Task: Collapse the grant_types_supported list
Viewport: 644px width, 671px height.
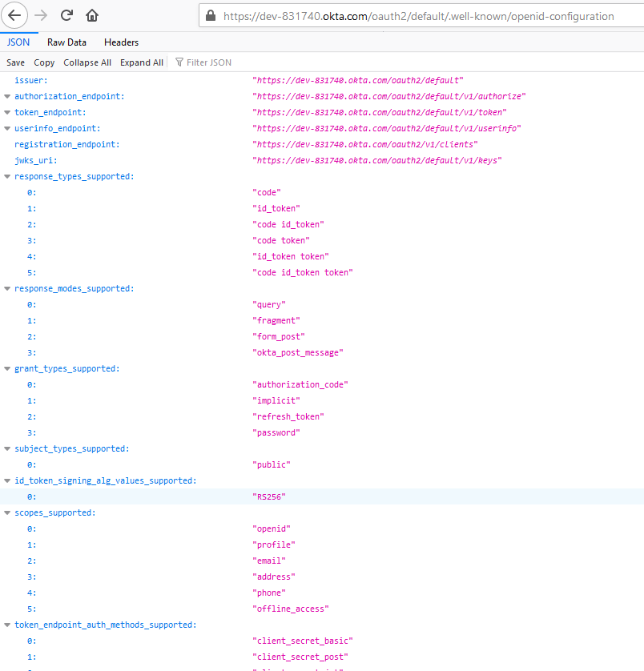Action: tap(7, 368)
